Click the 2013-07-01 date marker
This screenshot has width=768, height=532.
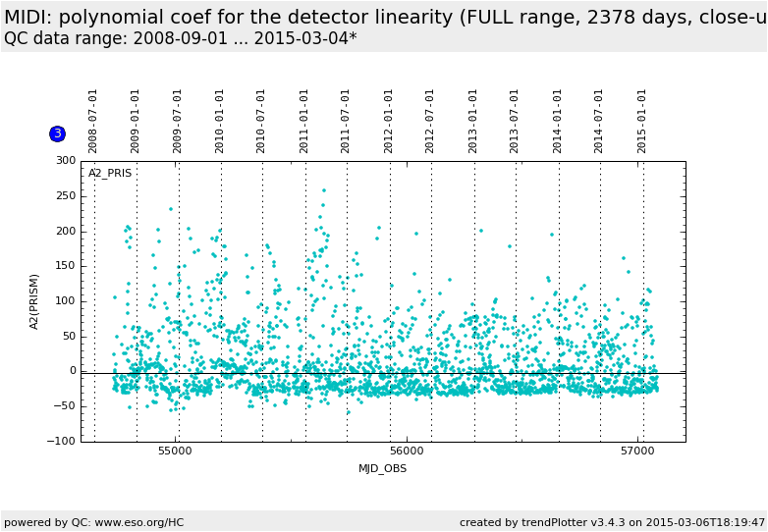pos(515,121)
